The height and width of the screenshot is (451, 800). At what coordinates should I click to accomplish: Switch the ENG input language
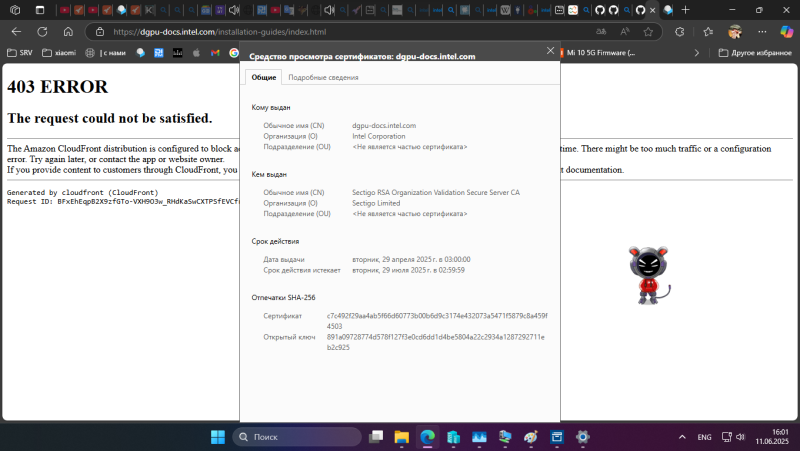(x=704, y=437)
